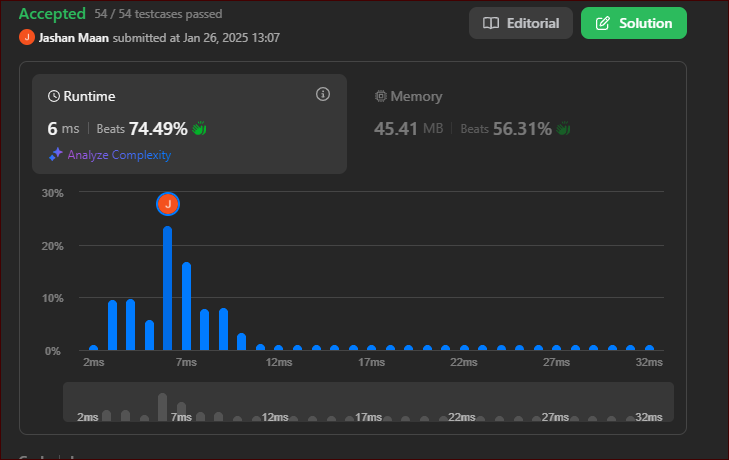The image size is (729, 460).
Task: Click the 27ms axis label on the main chart
Action: [556, 362]
